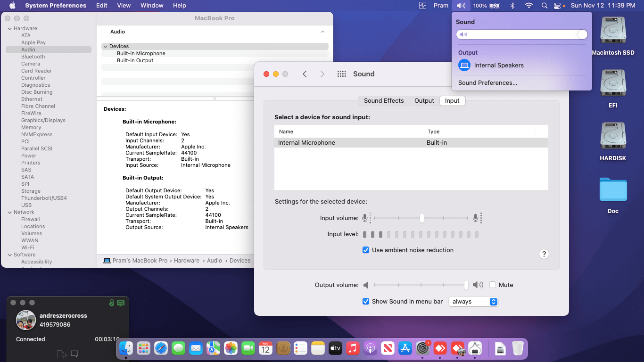The image size is (644, 362).
Task: Click the Bluetooth icon in the menu bar
Action: (x=512, y=6)
